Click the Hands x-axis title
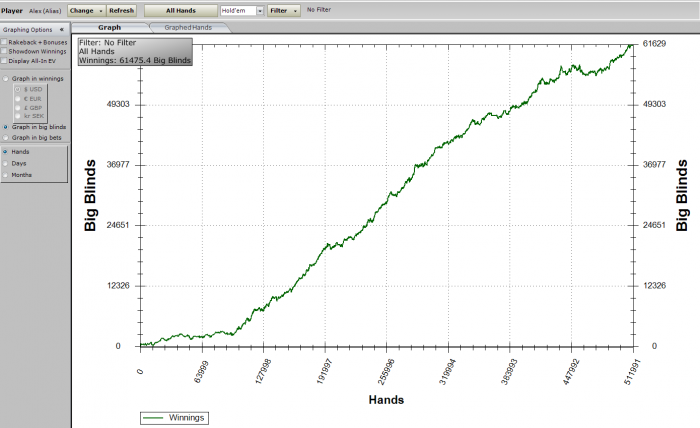The image size is (700, 428). [386, 400]
